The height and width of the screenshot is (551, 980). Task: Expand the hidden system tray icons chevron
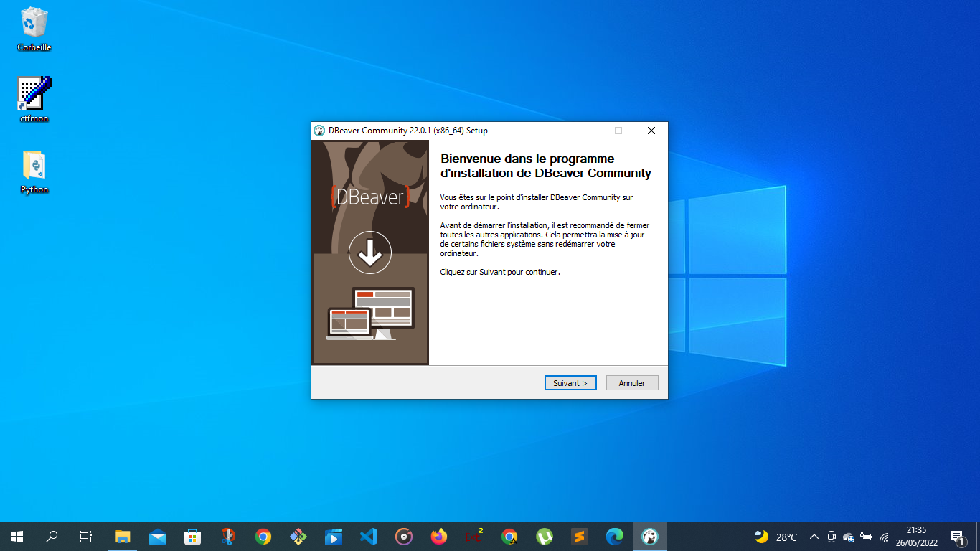coord(814,537)
